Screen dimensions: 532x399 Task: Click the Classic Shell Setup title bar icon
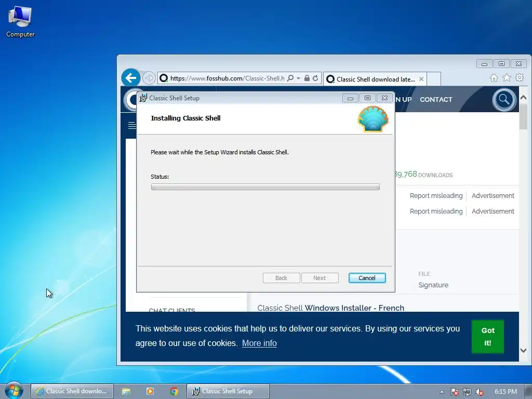(143, 98)
